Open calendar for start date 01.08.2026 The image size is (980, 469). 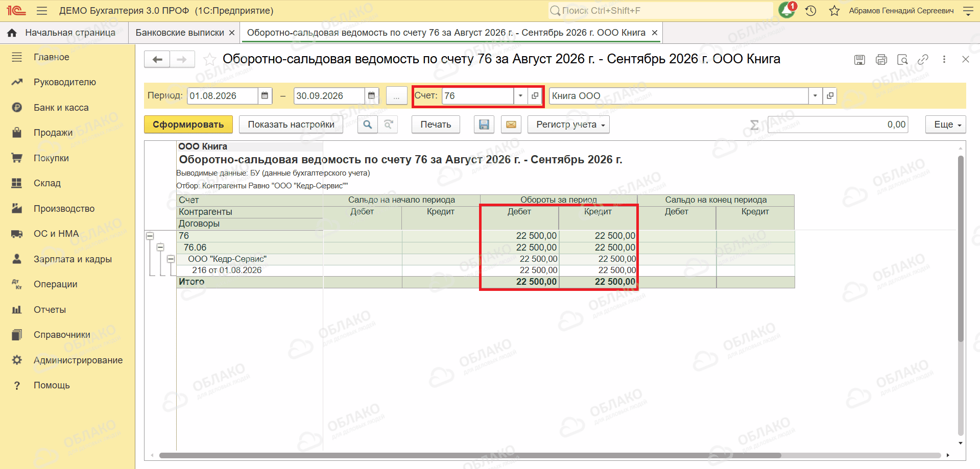[x=265, y=96]
